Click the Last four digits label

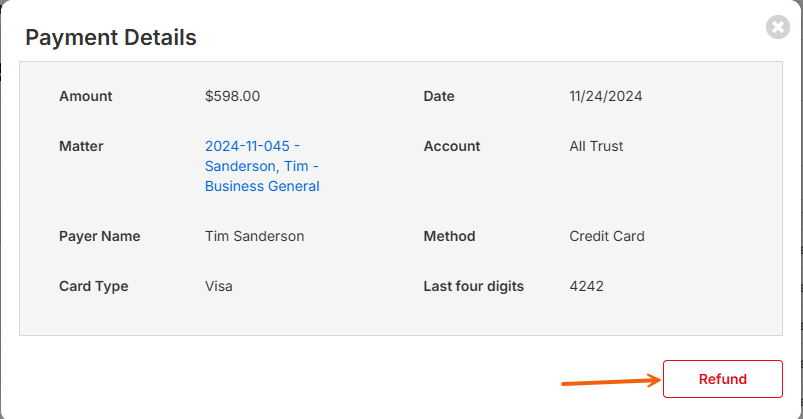click(x=474, y=286)
